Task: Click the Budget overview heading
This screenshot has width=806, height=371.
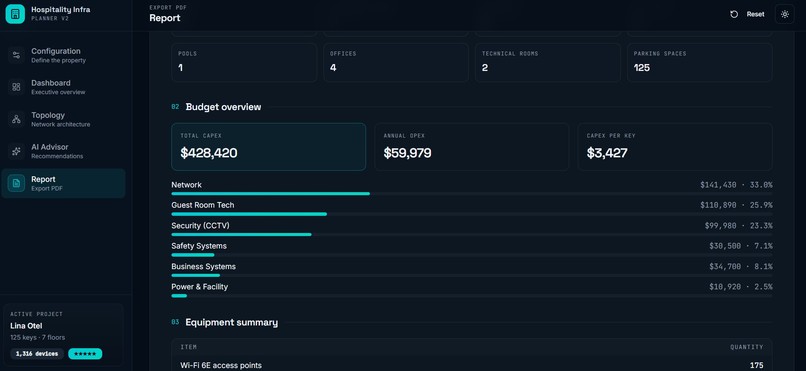Action: point(223,107)
